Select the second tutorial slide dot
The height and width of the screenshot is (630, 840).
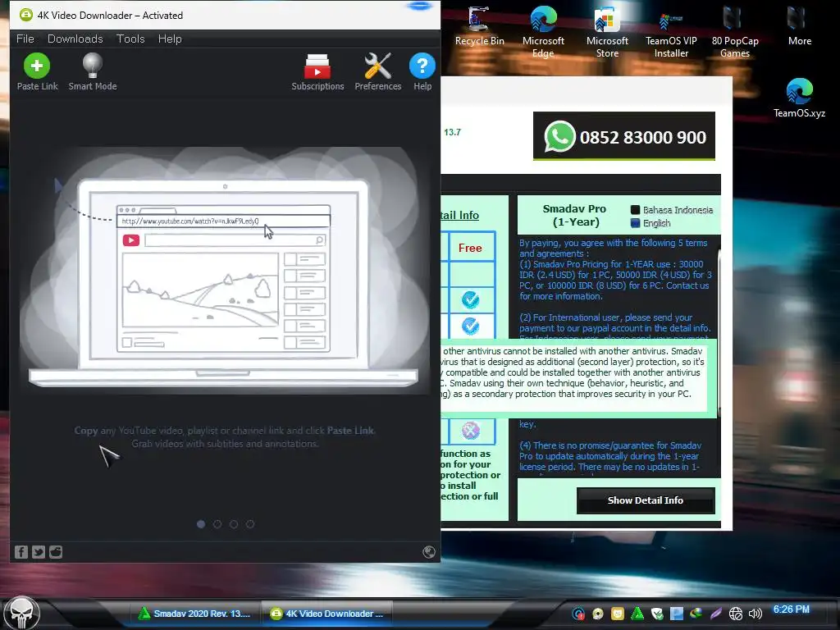click(x=217, y=524)
